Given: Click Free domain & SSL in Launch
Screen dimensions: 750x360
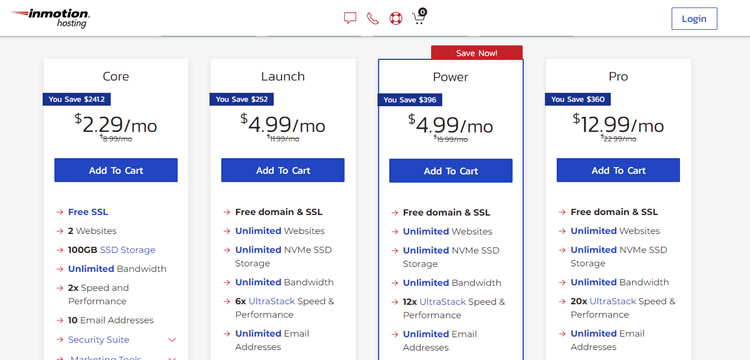Looking at the screenshot, I should tap(279, 212).
